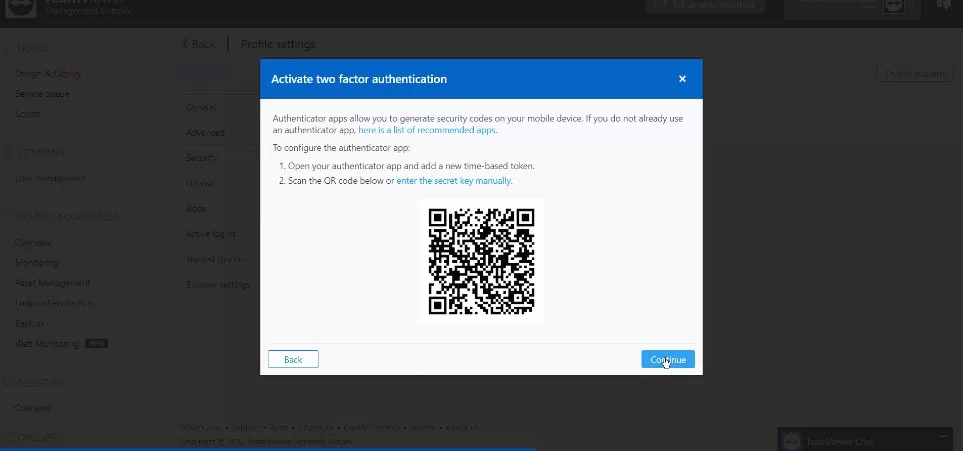Choose enter the secret key manually
This screenshot has width=963, height=451.
454,181
